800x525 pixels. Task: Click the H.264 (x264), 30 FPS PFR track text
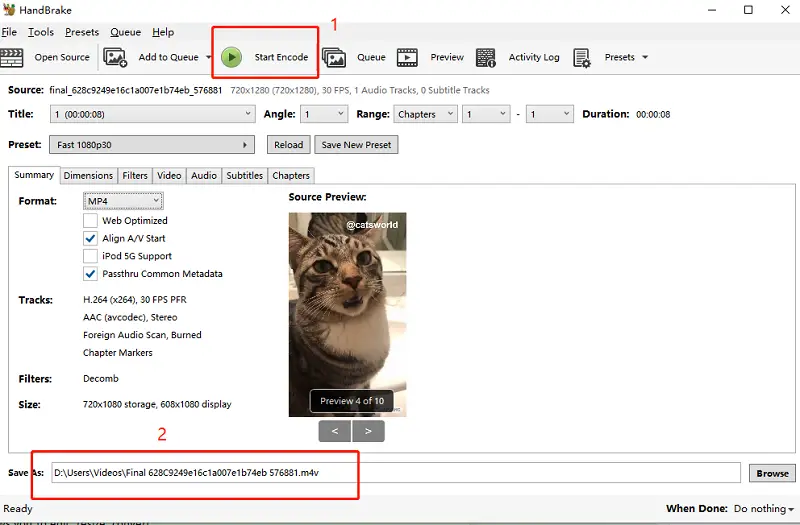pyautogui.click(x=135, y=299)
